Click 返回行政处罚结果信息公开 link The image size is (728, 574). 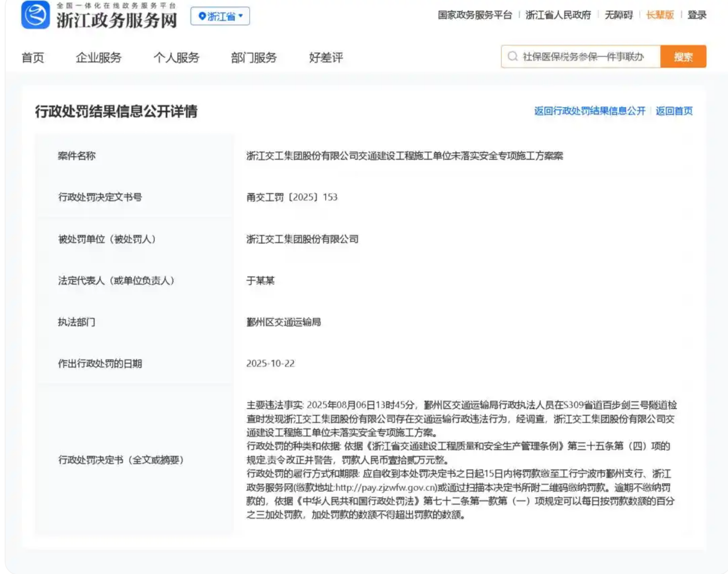click(590, 111)
